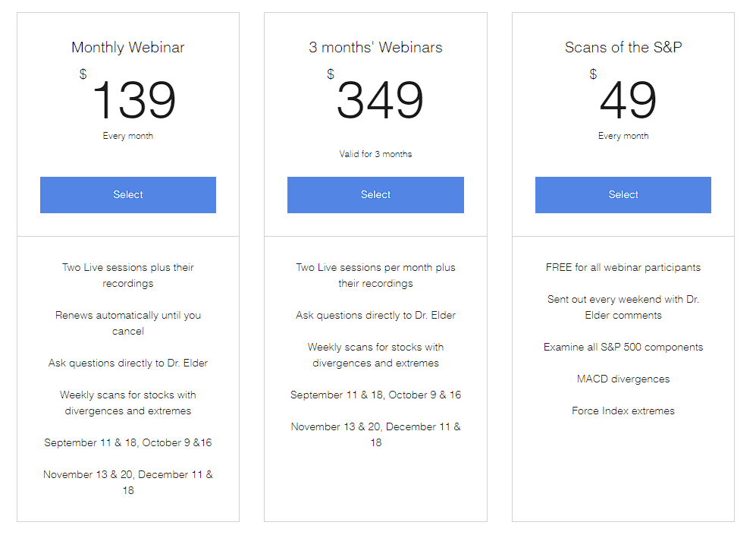Viewport: 756px width, 538px height.
Task: Click 'Sent out every weekend' feature text
Action: click(623, 307)
